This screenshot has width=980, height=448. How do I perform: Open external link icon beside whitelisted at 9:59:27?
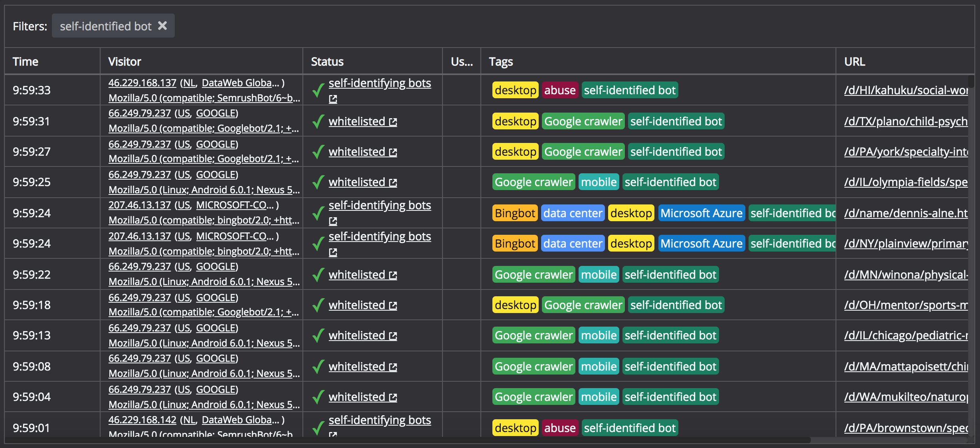pos(393,152)
